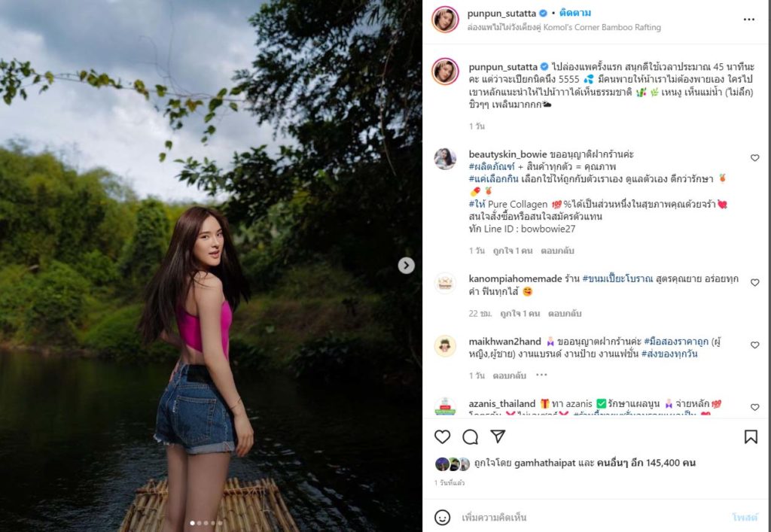771x532 pixels.
Task: Reply to beautyskin_bowie's comment
Action: click(557, 251)
